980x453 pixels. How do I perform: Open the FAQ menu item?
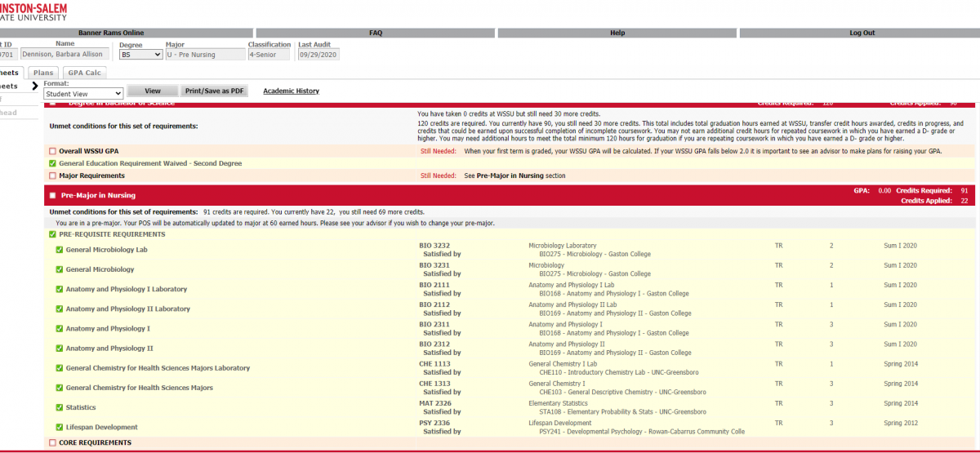click(375, 33)
